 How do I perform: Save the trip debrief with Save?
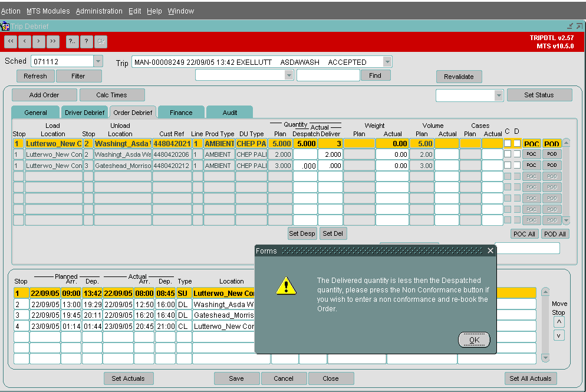(x=236, y=378)
